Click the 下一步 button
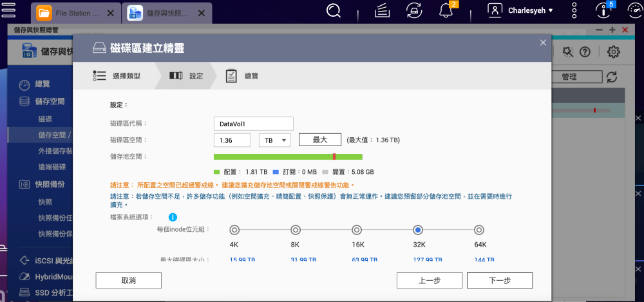 click(x=499, y=280)
